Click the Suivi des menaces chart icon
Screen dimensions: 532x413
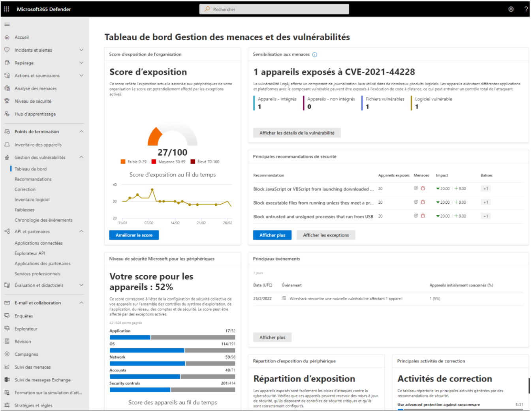point(7,367)
